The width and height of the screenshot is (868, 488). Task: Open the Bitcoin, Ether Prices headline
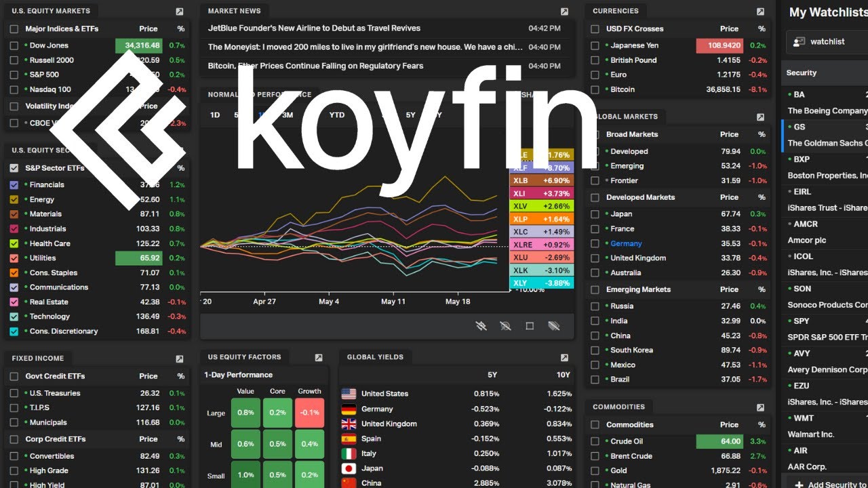pos(315,66)
